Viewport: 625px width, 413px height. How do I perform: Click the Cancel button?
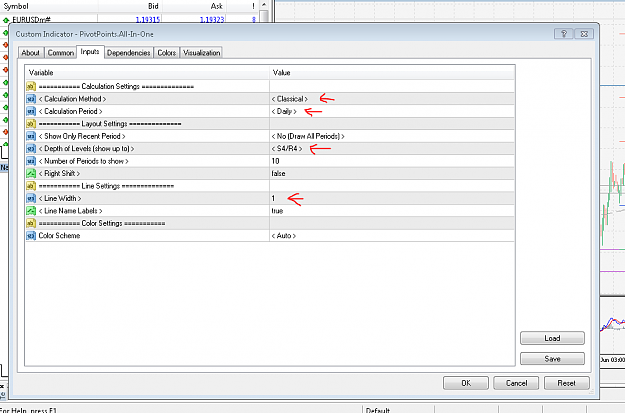[516, 383]
